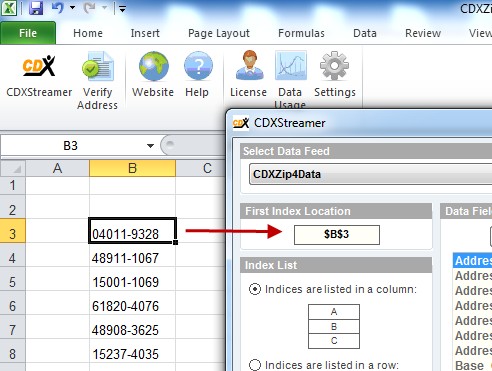492x371 pixels.
Task: Select 'Indices are listed in a column'
Action: 255,289
